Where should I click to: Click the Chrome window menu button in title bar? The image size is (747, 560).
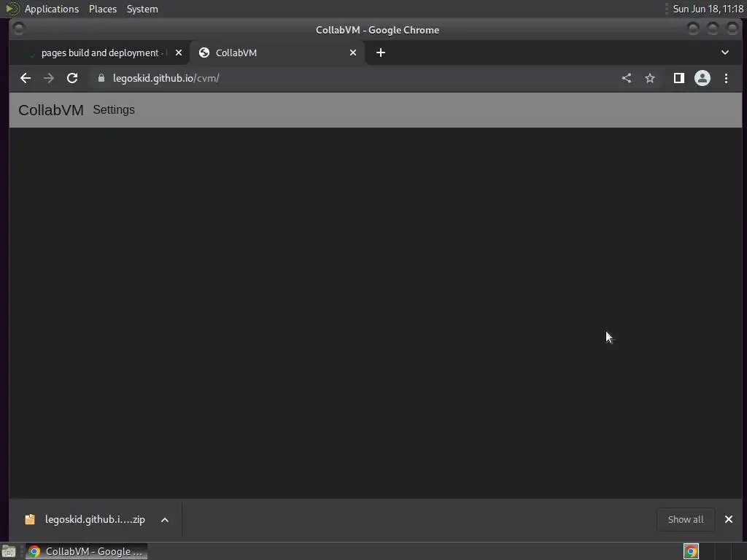pos(18,29)
